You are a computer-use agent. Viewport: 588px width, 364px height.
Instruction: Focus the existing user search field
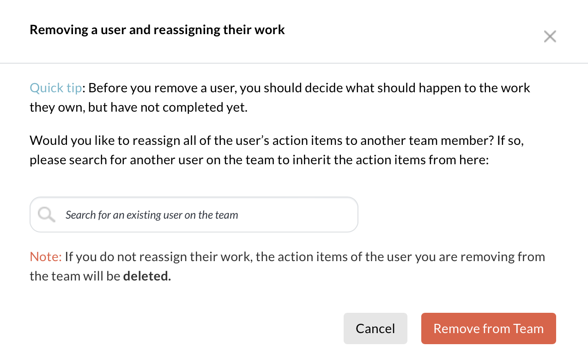pos(194,215)
